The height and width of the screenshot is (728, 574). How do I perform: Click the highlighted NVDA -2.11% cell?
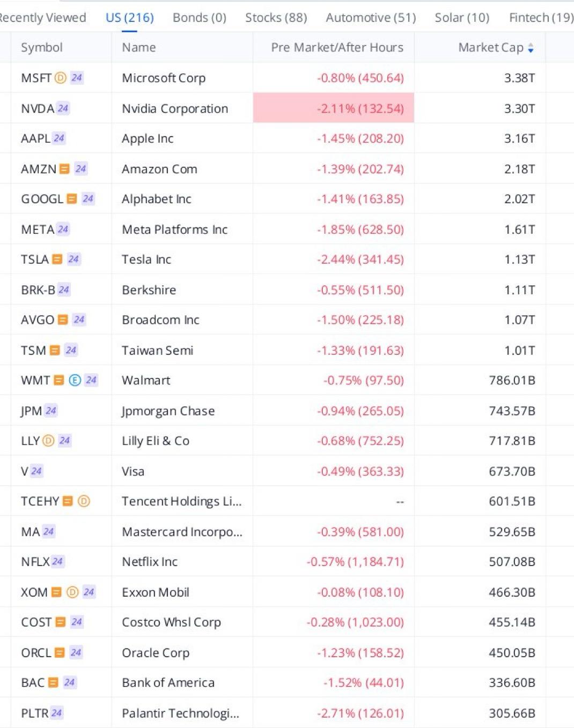[334, 108]
